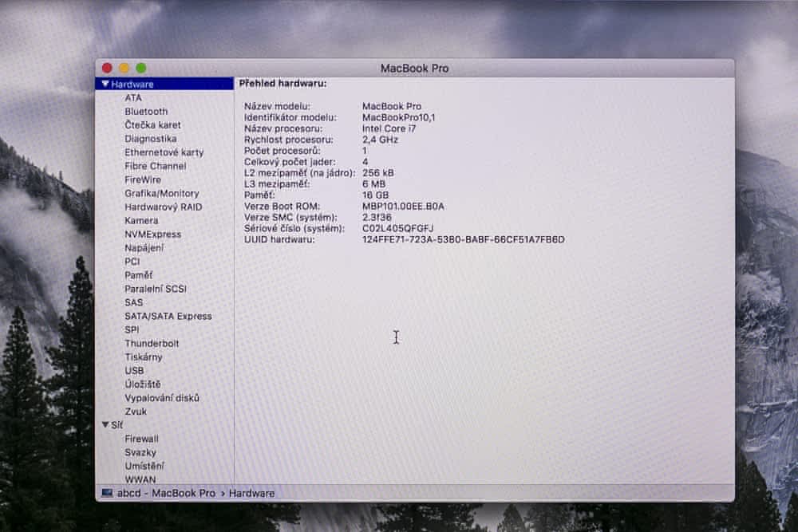Viewport: 798px width, 532px height.
Task: Click memory value '16 GB'
Action: (x=376, y=195)
